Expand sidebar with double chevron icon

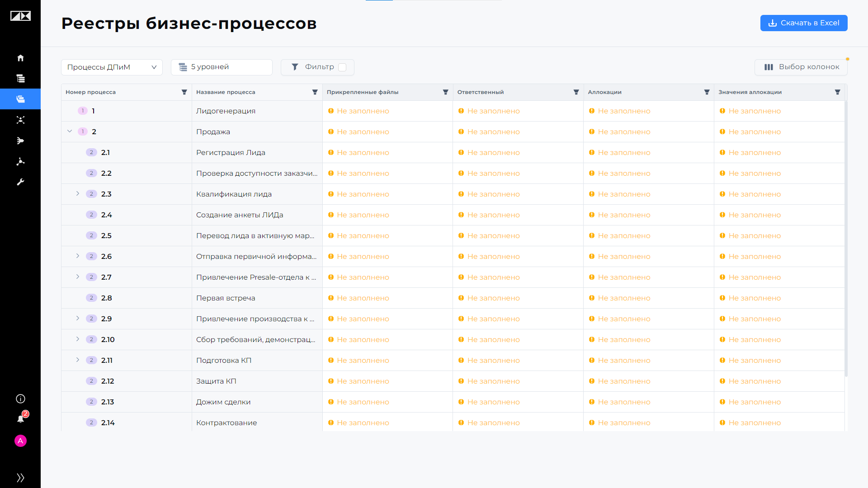pyautogui.click(x=20, y=478)
